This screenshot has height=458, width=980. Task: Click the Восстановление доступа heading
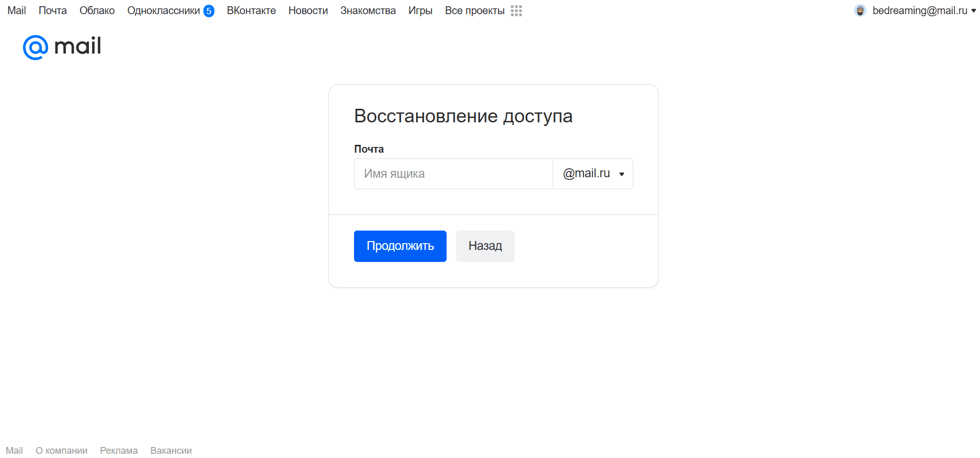pyautogui.click(x=463, y=116)
